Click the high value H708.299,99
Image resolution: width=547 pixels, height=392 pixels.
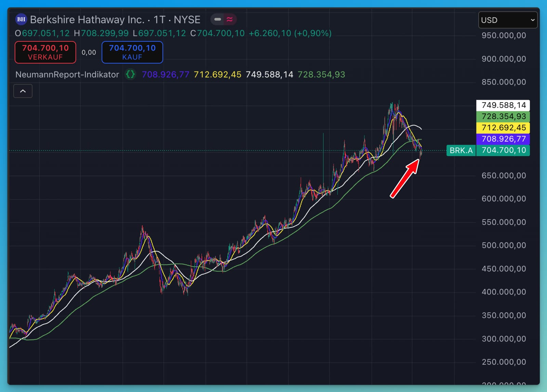101,33
